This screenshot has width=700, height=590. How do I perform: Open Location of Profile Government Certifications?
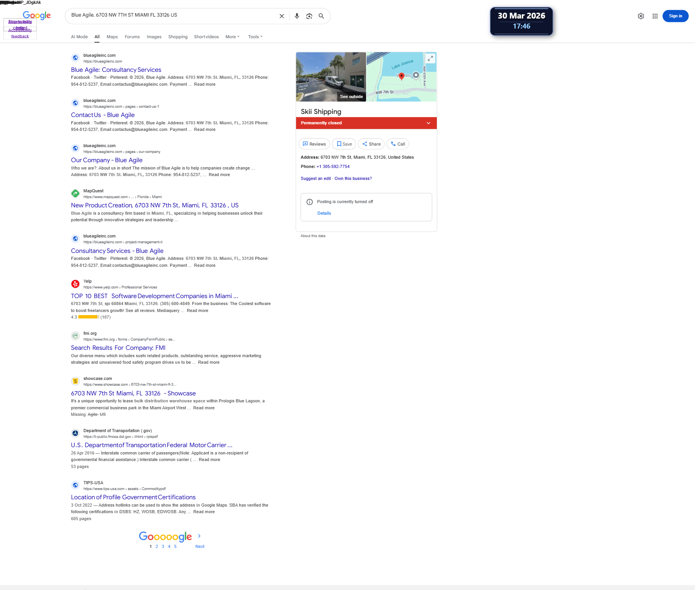133,497
